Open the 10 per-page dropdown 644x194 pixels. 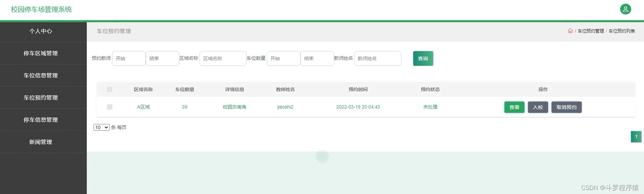(102, 127)
